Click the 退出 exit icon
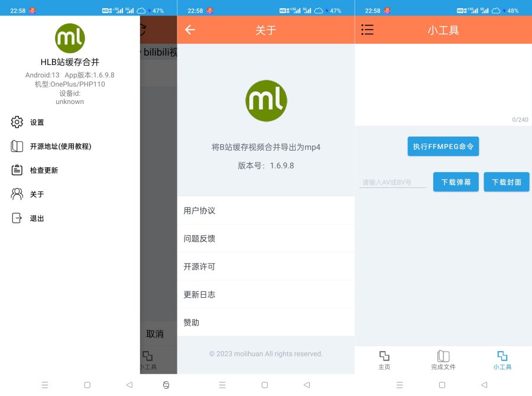This screenshot has height=396, width=532. click(x=17, y=218)
